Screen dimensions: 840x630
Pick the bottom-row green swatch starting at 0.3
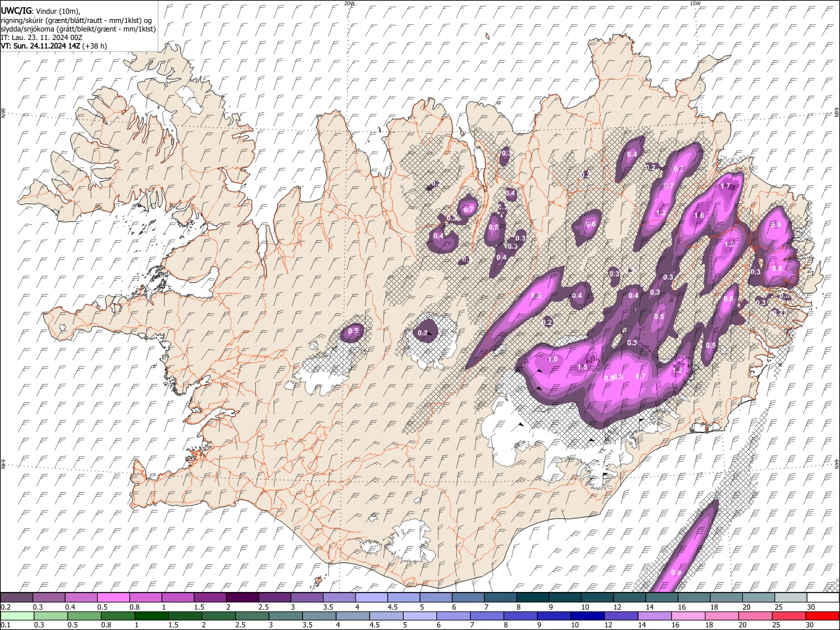(x=51, y=616)
